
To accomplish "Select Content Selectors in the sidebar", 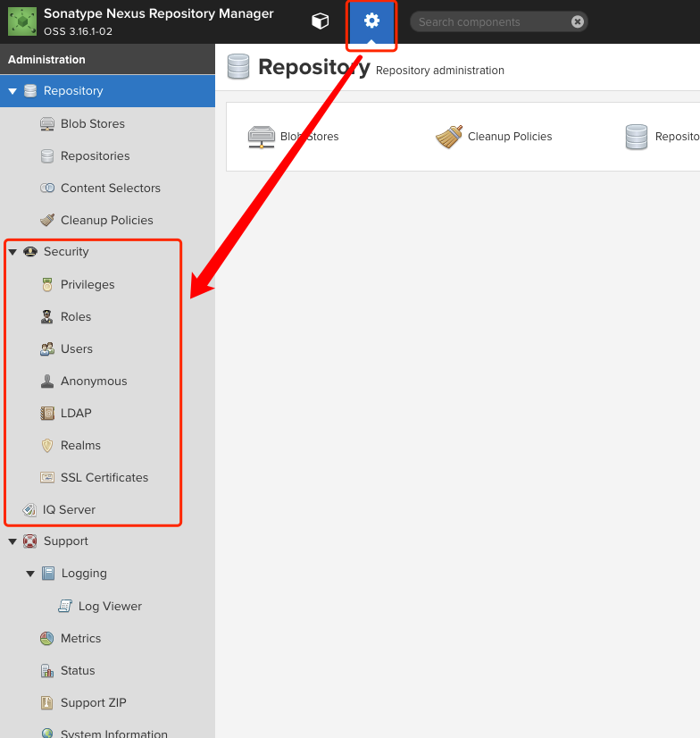I will pos(111,188).
